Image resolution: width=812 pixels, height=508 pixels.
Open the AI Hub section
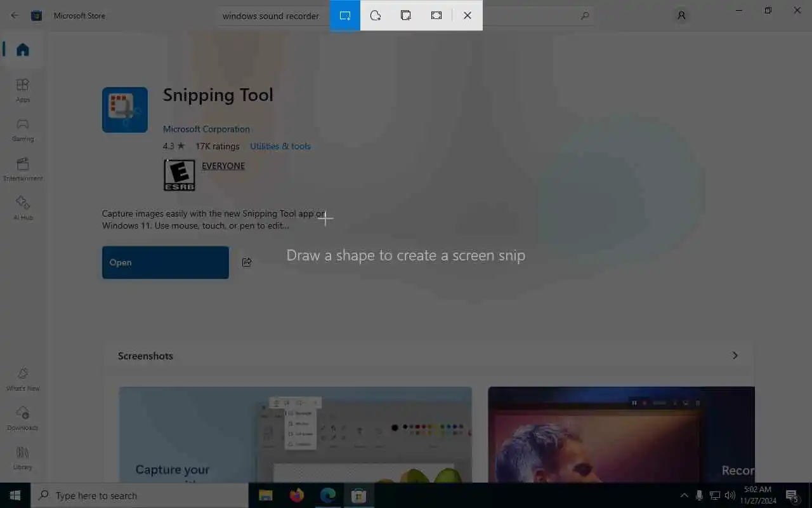pyautogui.click(x=23, y=208)
